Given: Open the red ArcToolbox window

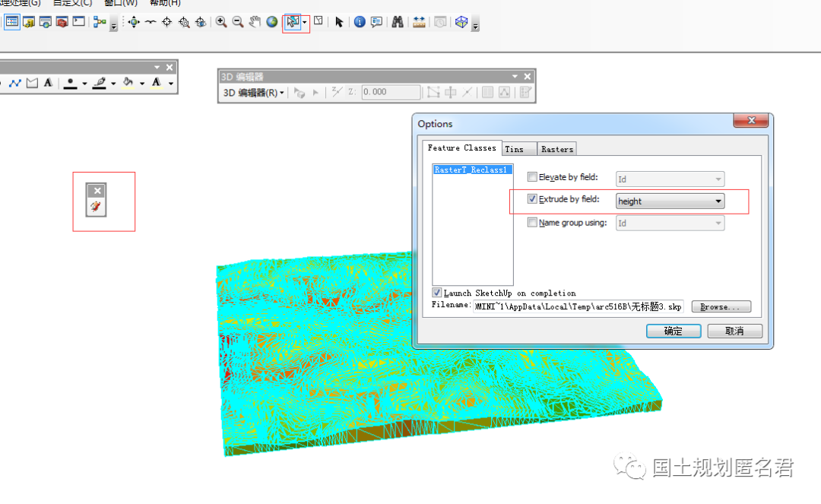Looking at the screenshot, I should click(x=62, y=22).
